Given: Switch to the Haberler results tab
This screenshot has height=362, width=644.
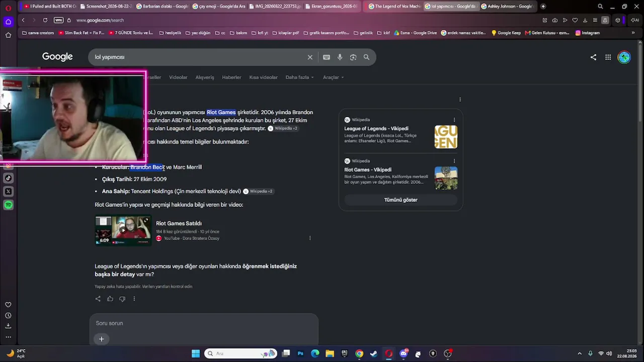Looking at the screenshot, I should (x=231, y=77).
